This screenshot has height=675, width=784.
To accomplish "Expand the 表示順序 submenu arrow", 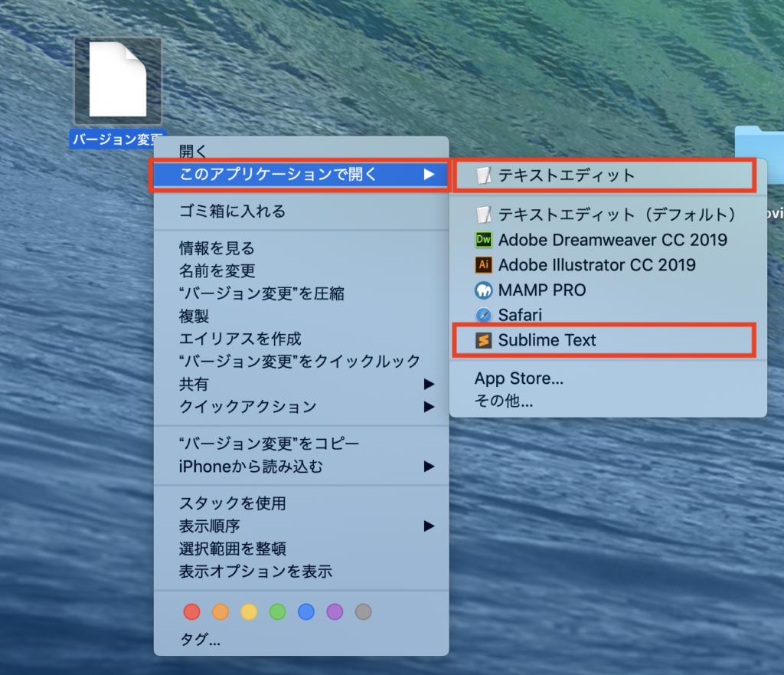I will click(429, 526).
